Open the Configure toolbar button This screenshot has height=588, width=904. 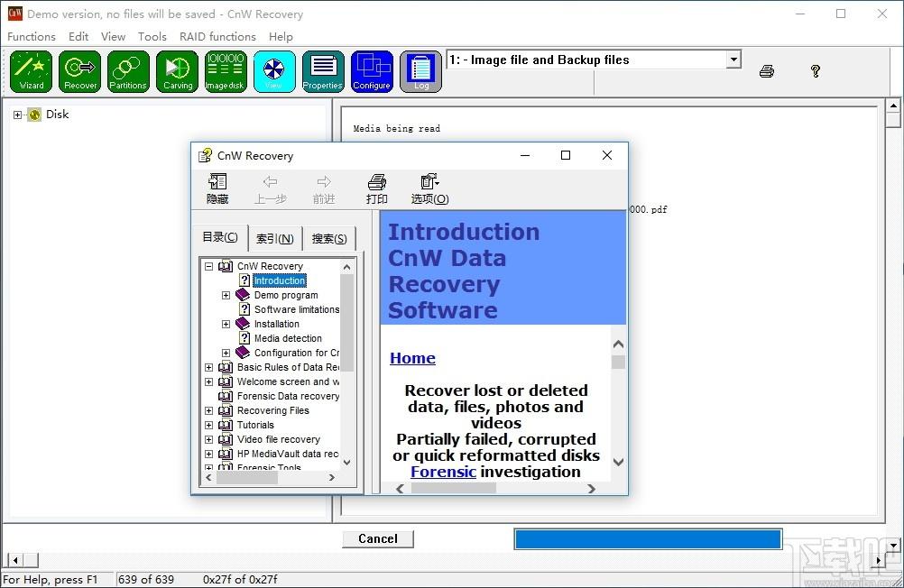point(372,71)
